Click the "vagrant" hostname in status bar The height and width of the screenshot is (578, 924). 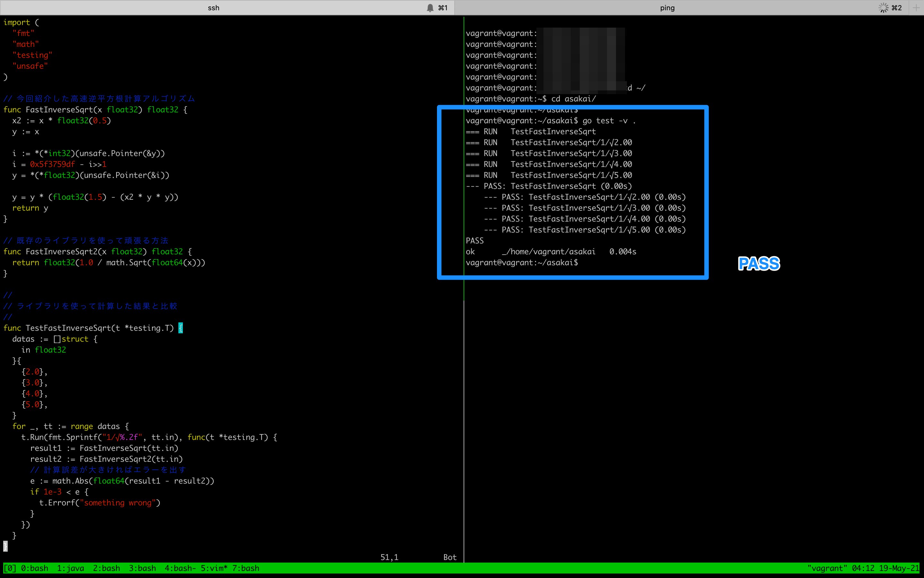[x=827, y=568]
